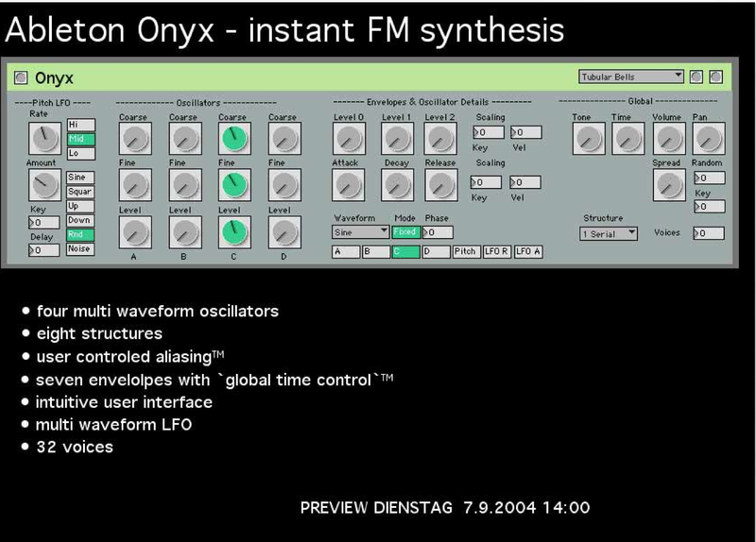Click the Pitch LFO Amount knob
The height and width of the screenshot is (542, 756).
pos(43,185)
